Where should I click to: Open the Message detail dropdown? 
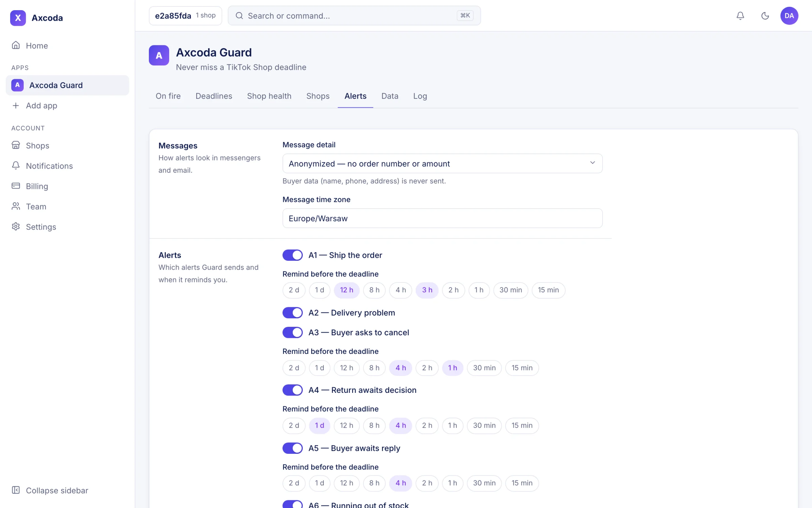point(442,164)
